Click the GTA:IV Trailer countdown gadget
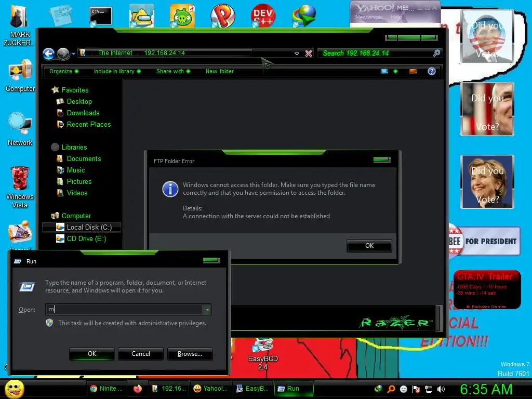532x399 pixels. 487,289
